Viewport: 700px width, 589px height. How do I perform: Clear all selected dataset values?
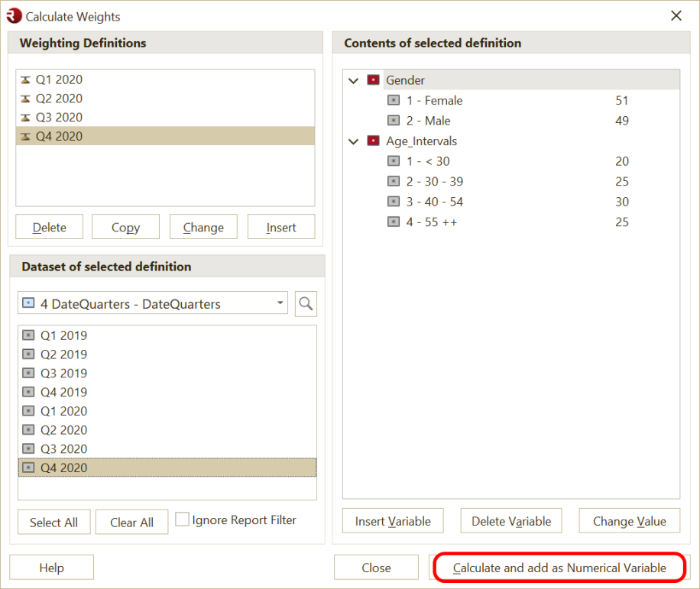click(x=131, y=522)
